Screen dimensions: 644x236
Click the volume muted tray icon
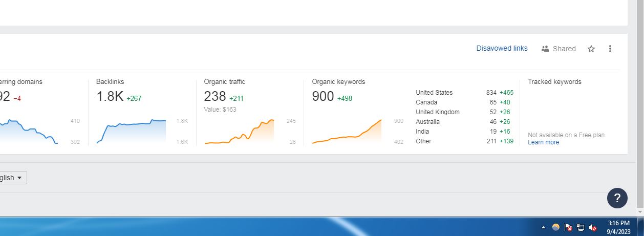593,227
